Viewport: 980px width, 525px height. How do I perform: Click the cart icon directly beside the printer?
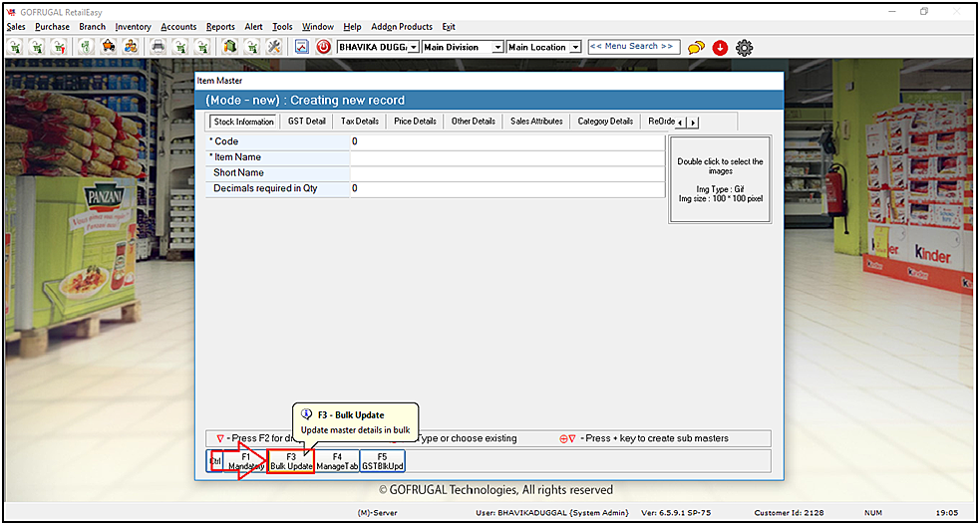tap(180, 47)
